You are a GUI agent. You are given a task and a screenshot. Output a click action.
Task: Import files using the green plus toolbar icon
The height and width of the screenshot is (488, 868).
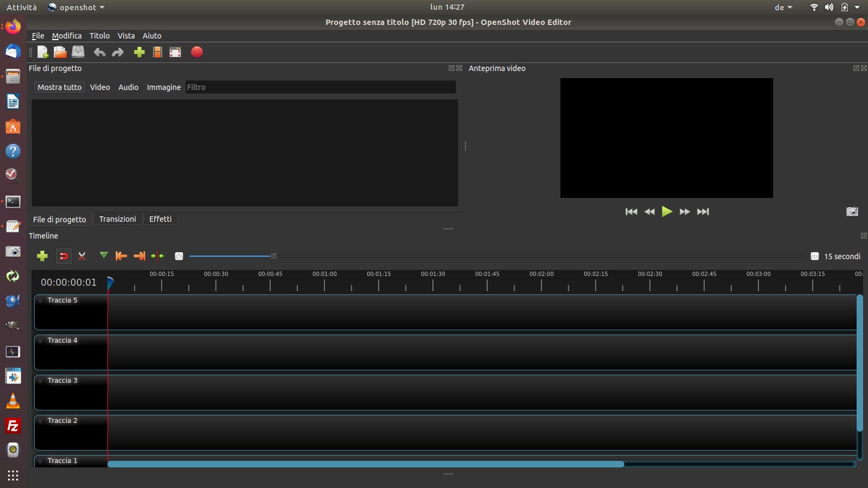139,52
